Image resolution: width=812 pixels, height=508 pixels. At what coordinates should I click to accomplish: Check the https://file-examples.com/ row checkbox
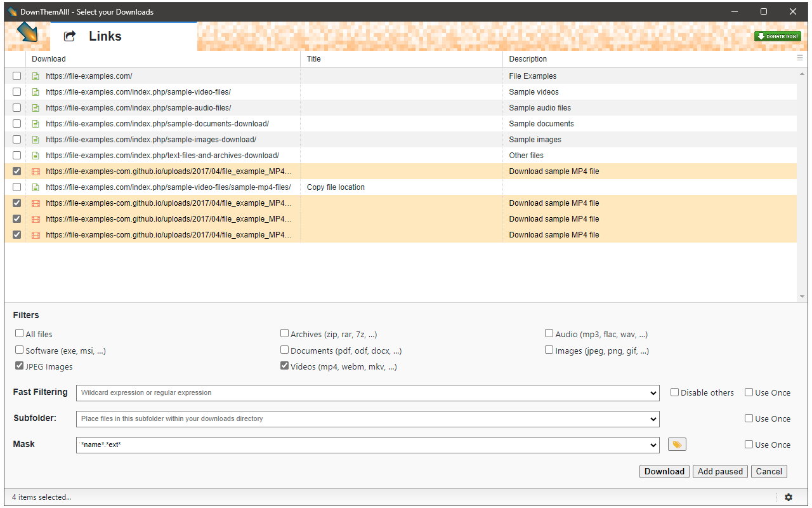[x=17, y=76]
